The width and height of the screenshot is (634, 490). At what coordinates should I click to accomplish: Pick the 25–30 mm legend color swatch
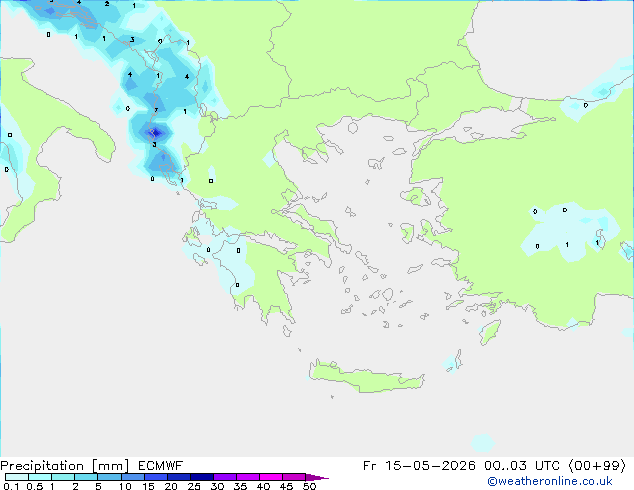202,477
